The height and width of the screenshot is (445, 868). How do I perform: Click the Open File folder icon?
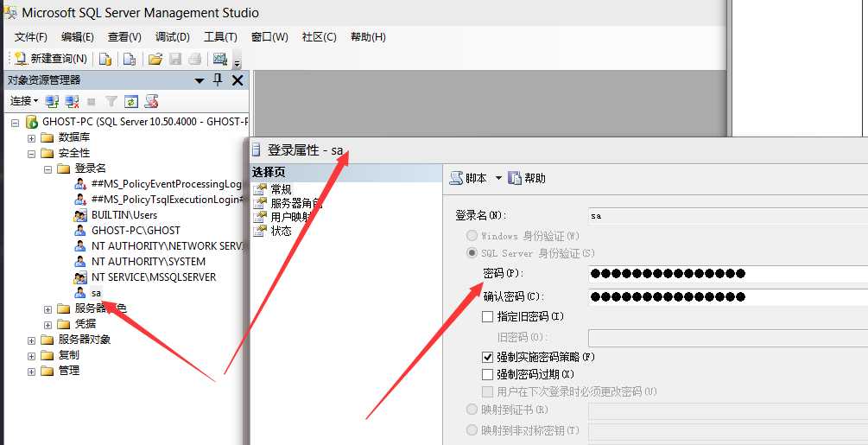pyautogui.click(x=155, y=59)
